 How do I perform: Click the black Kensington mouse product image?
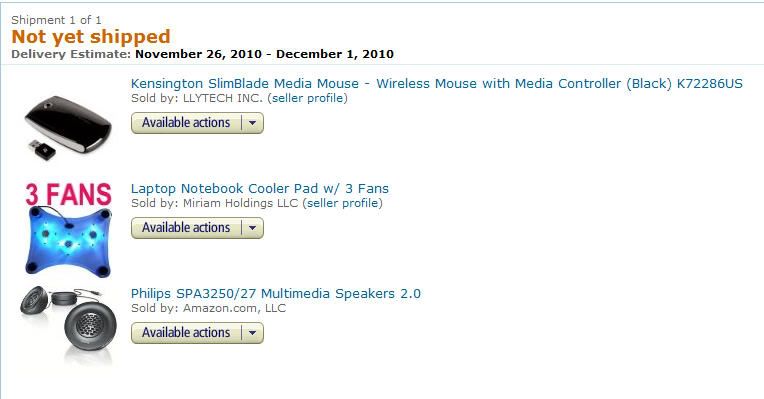pyautogui.click(x=68, y=127)
